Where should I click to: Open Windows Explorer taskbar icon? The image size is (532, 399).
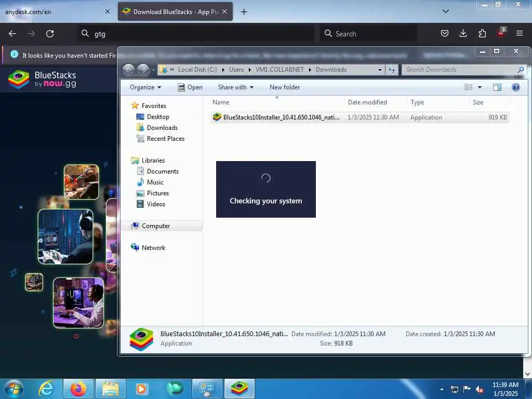(111, 389)
